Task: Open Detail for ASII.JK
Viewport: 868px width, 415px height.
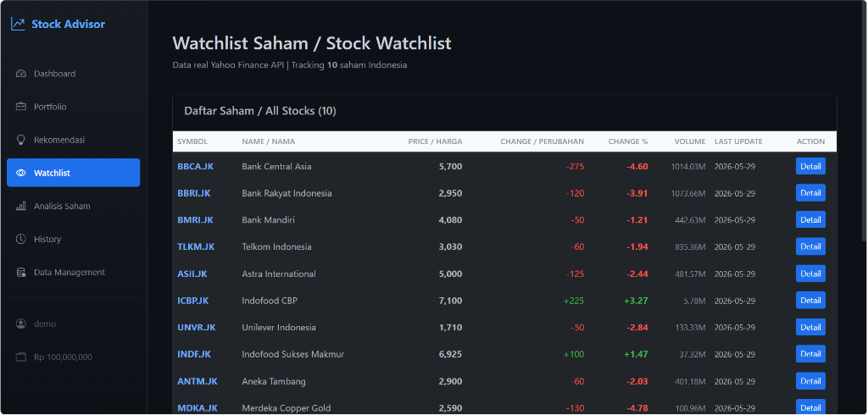Action: (x=810, y=274)
